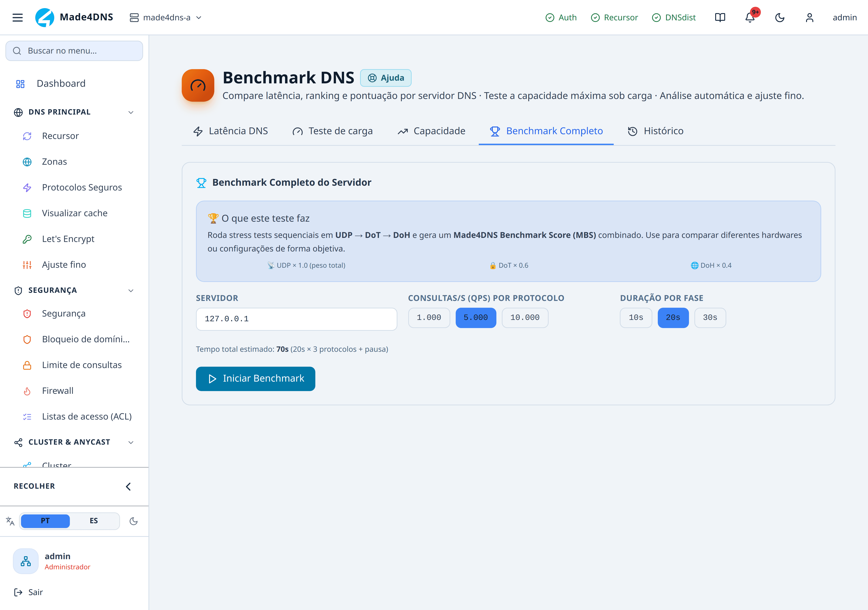
Task: Open the hamburger menu icon
Action: point(17,17)
